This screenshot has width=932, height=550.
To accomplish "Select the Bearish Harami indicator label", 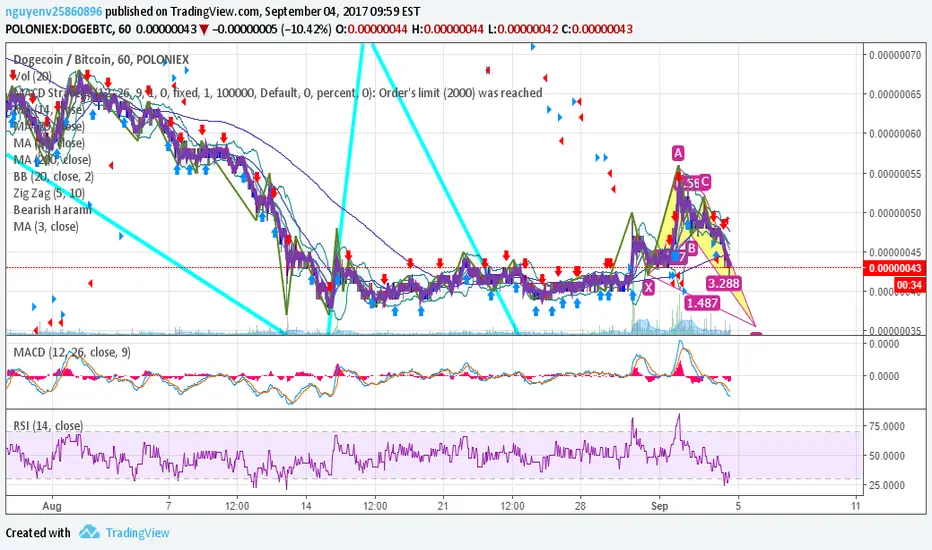I will coord(52,210).
